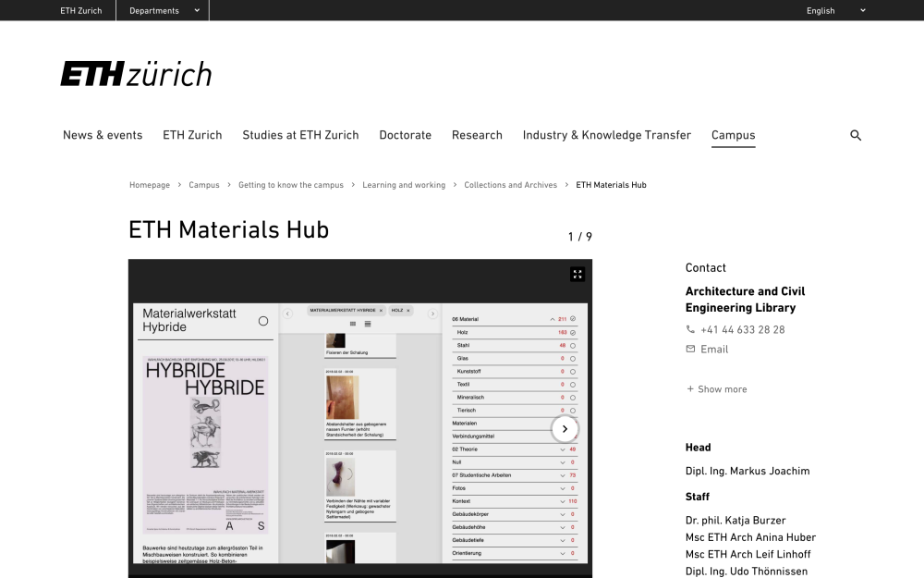Open Studies at ETH Zurich menu
The width and height of the screenshot is (924, 578).
pos(300,135)
